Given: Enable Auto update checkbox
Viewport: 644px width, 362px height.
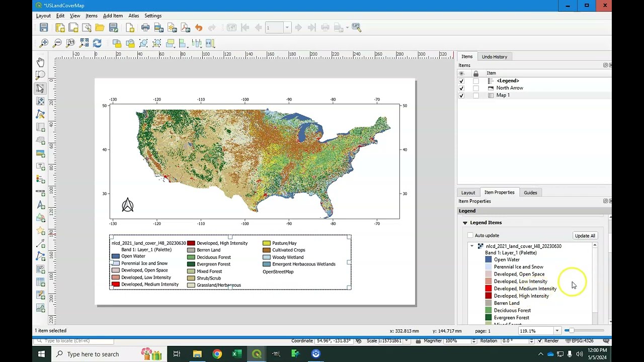Looking at the screenshot, I should pyautogui.click(x=470, y=235).
